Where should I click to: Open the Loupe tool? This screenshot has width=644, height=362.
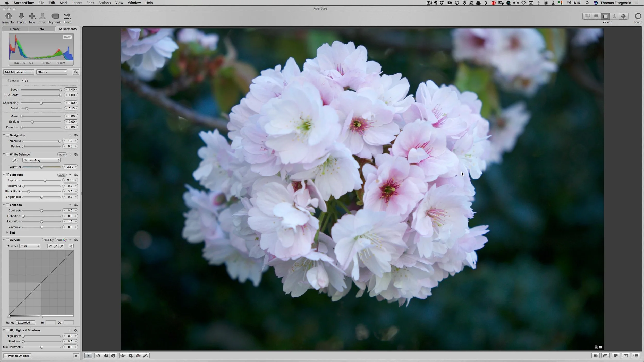[638, 18]
